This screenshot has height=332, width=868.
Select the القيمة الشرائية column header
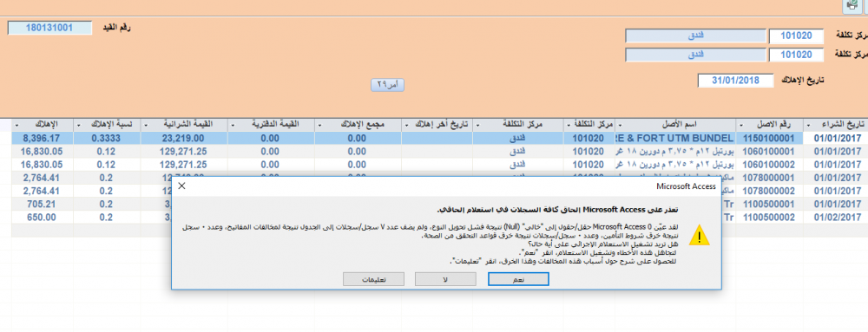[x=183, y=124]
